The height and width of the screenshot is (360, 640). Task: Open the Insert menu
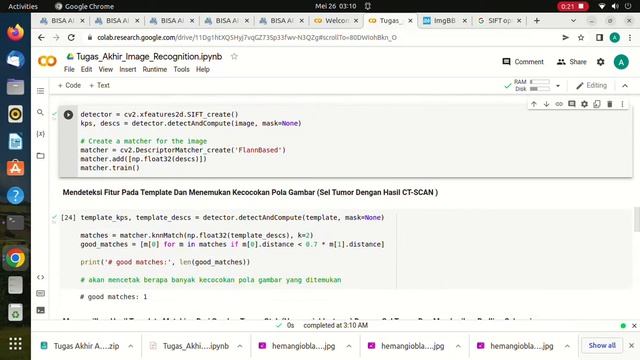[128, 69]
